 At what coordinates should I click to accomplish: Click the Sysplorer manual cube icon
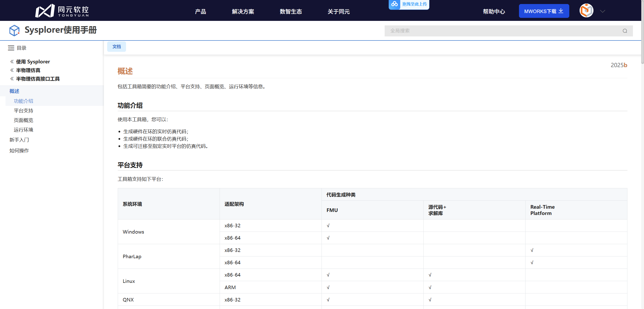coord(14,30)
